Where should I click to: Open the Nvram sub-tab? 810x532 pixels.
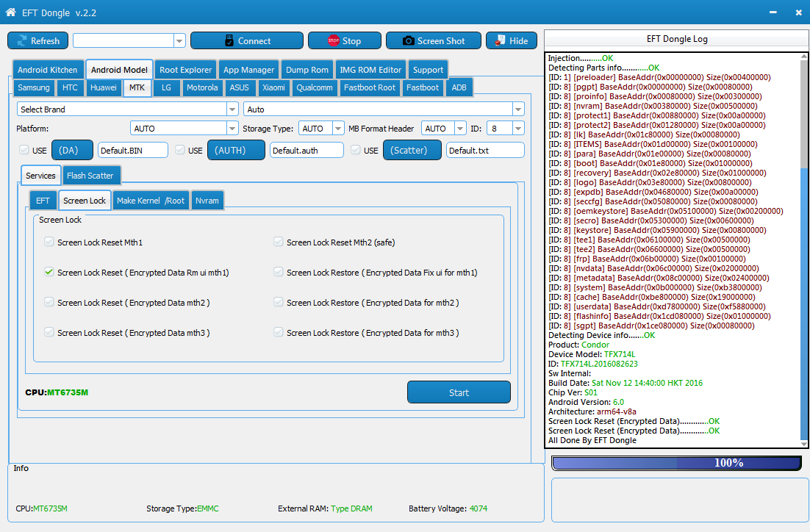[207, 201]
